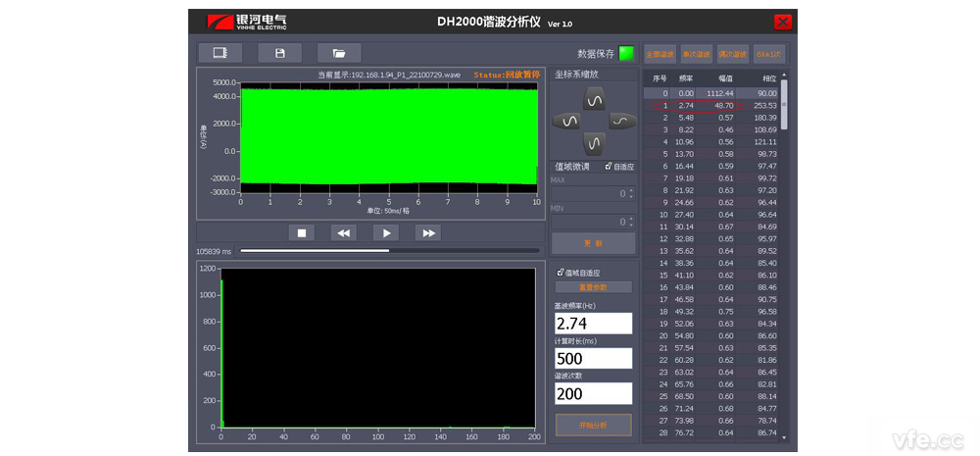This screenshot has height=456, width=980.
Task: Click the save (floppy disk) icon
Action: click(279, 53)
